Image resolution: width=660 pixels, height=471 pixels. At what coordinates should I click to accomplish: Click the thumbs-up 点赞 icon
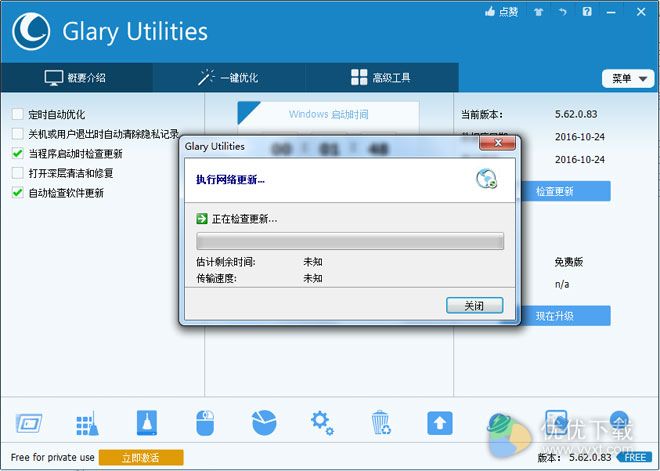(490, 11)
